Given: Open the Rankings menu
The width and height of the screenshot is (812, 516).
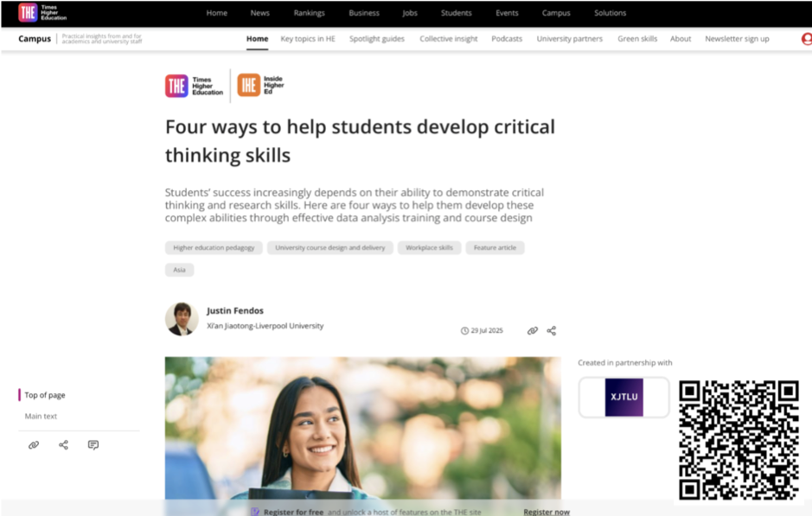Looking at the screenshot, I should (310, 13).
